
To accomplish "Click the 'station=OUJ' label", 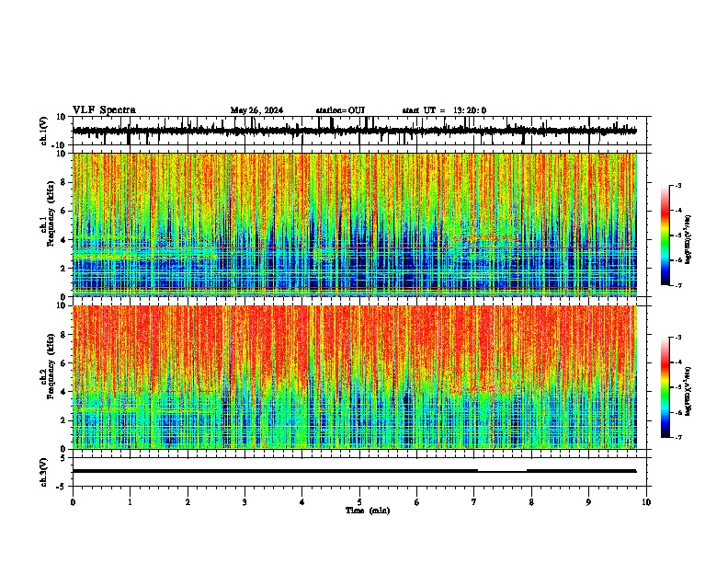I will tap(340, 110).
